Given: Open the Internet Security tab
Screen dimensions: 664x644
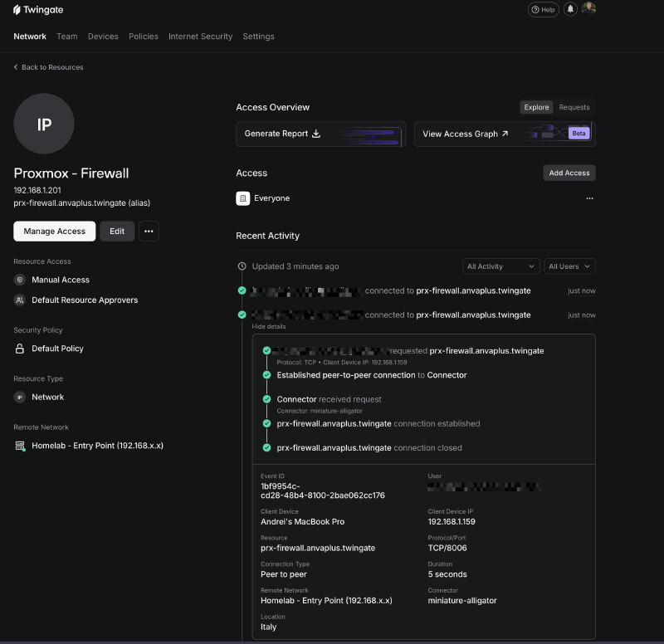Looking at the screenshot, I should pyautogui.click(x=200, y=37).
